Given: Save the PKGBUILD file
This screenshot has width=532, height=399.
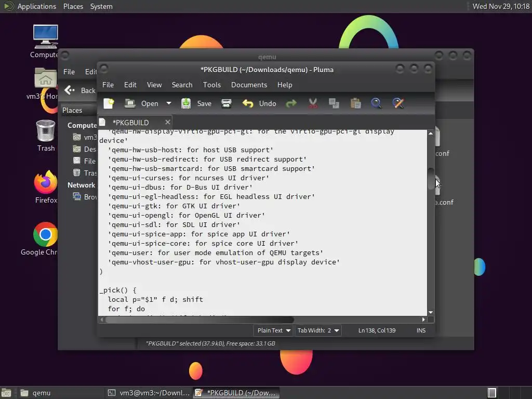Looking at the screenshot, I should 196,103.
